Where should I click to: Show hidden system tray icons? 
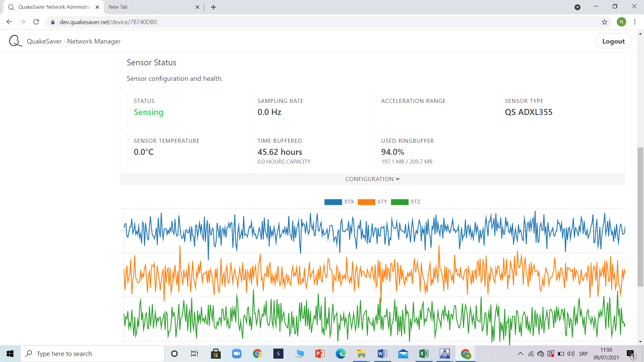pyautogui.click(x=521, y=354)
